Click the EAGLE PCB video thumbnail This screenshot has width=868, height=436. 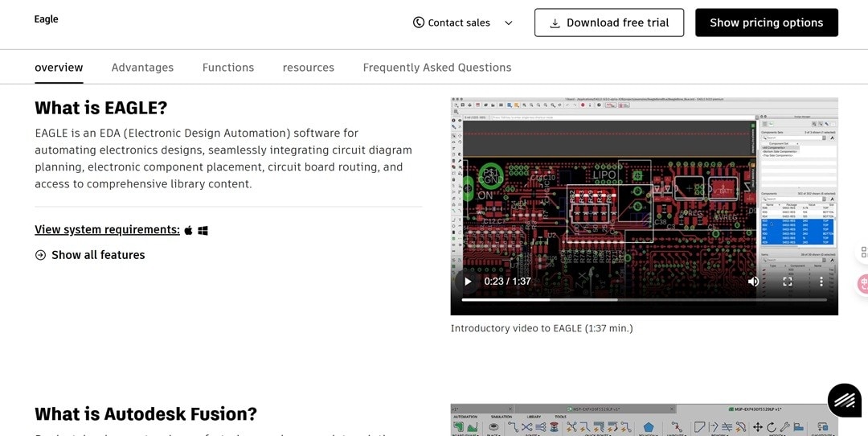(x=645, y=206)
